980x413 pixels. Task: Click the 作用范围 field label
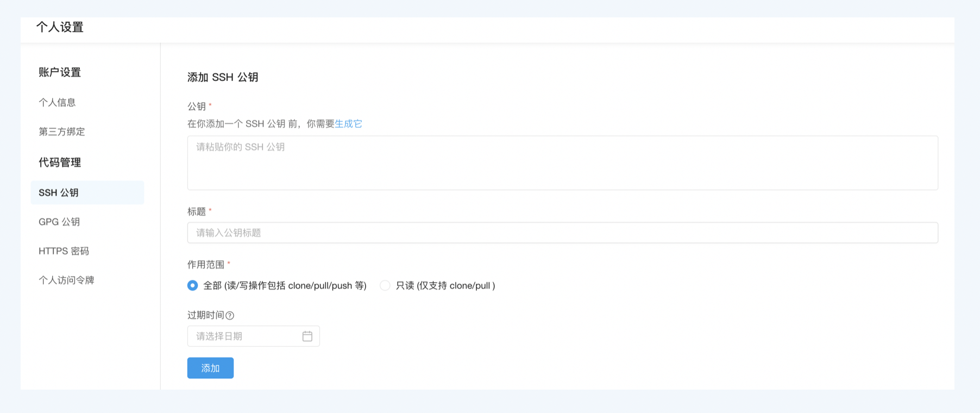(206, 265)
